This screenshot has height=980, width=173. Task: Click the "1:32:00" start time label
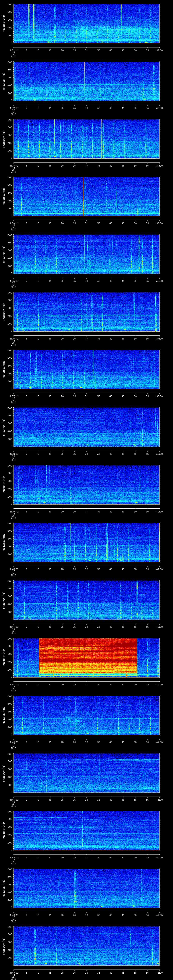click(14, 108)
